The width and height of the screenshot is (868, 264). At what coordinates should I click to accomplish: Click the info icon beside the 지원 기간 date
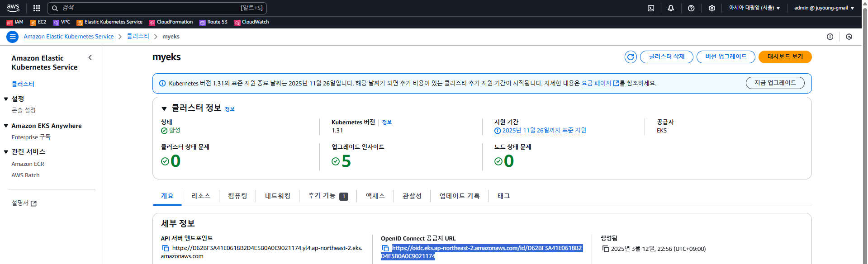tap(498, 131)
